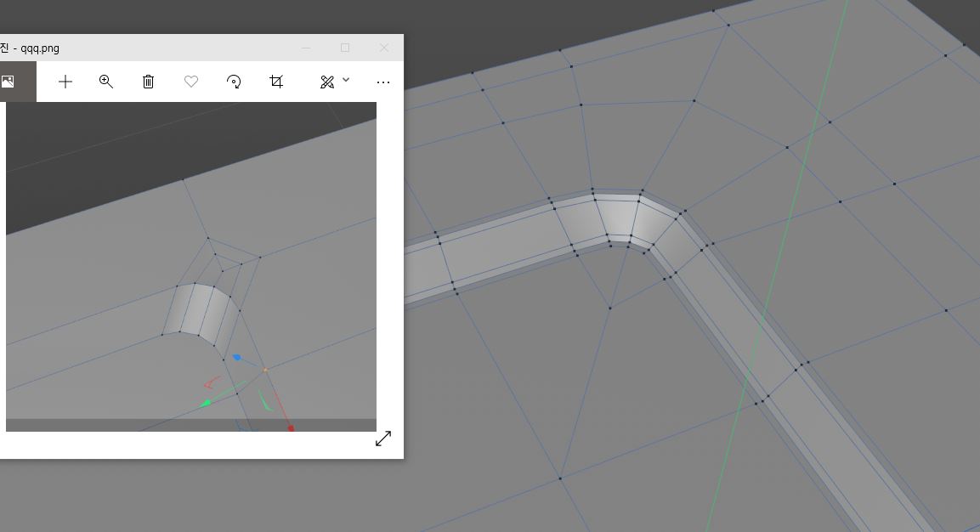Screen dimensions: 980x532
Task: Expand the Edit & Create dropdown arrow
Action: tap(346, 80)
